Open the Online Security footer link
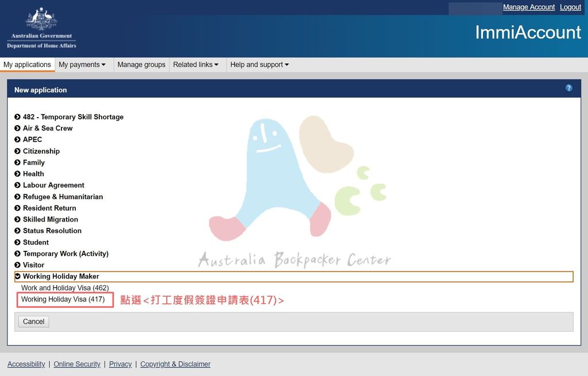588x376 pixels. (x=77, y=364)
